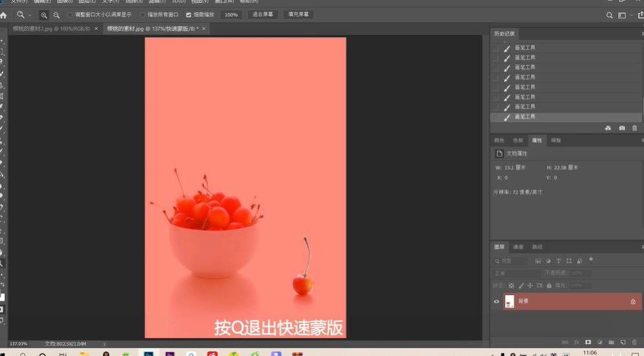The image size is (644, 356).
Task: Toggle lock transparent pixels icon
Action: [x=511, y=286]
